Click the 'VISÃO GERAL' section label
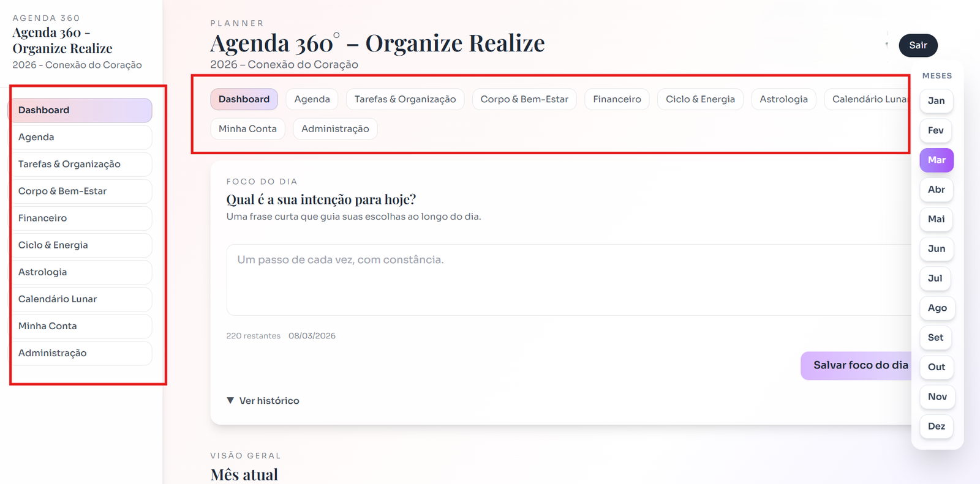 (246, 456)
